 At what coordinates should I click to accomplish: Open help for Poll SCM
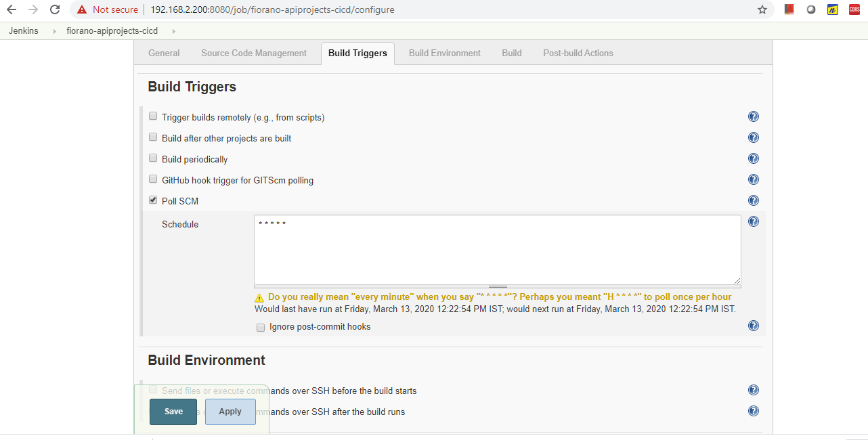coord(753,200)
